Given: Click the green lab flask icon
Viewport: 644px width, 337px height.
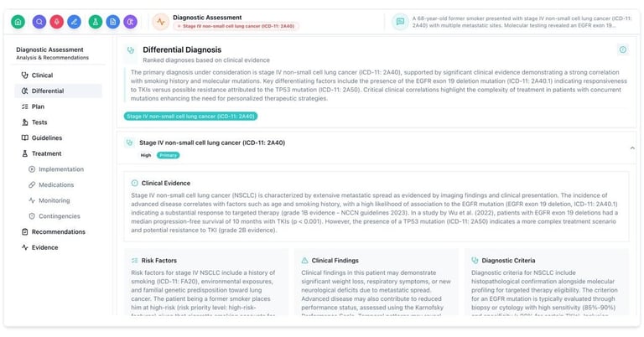Looking at the screenshot, I should 96,22.
